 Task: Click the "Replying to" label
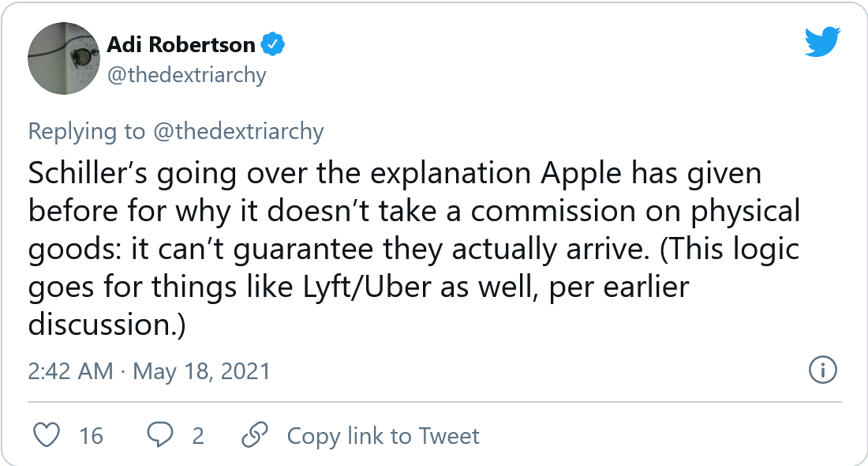87,131
